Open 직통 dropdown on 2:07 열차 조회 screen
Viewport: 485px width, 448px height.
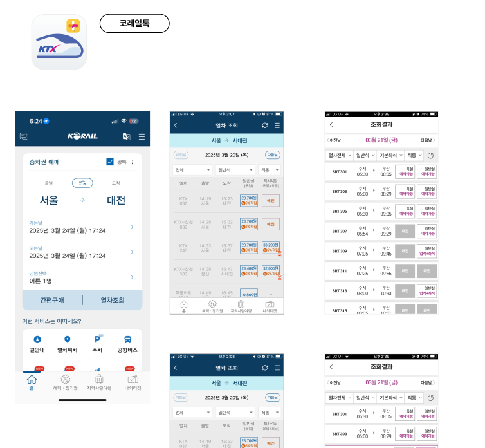pos(270,170)
